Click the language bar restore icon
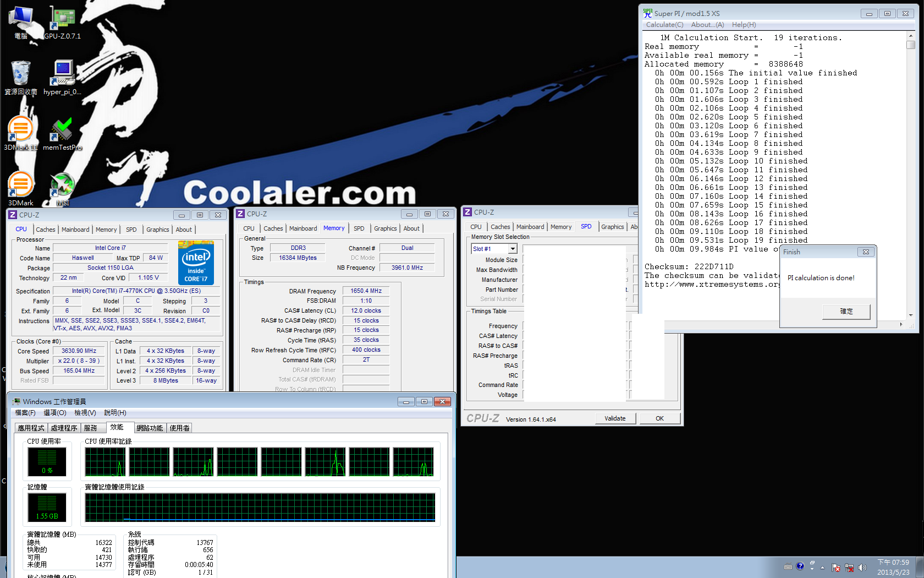 click(x=812, y=563)
